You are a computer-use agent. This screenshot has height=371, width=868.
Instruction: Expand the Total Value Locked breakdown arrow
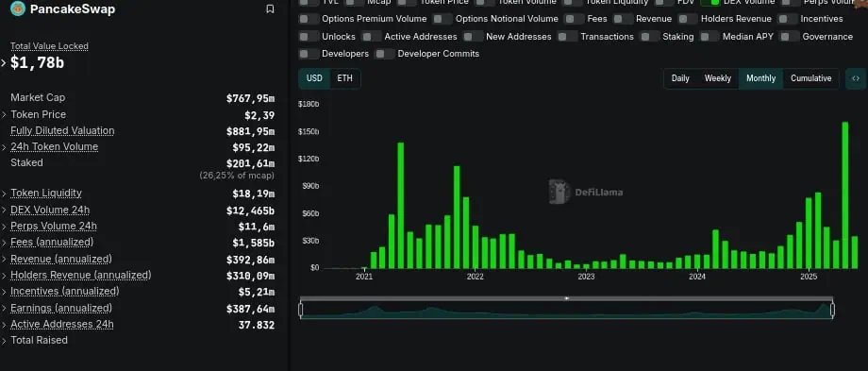point(4,63)
